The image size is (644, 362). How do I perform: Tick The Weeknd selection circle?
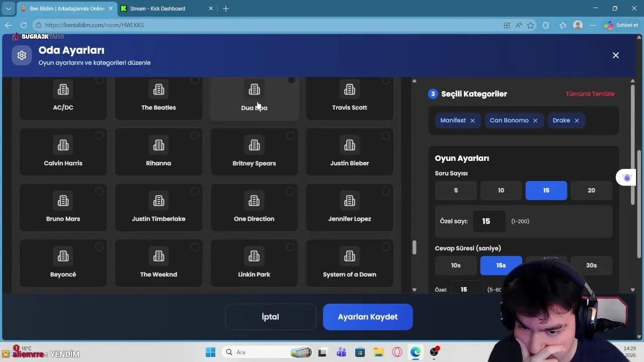tap(195, 247)
